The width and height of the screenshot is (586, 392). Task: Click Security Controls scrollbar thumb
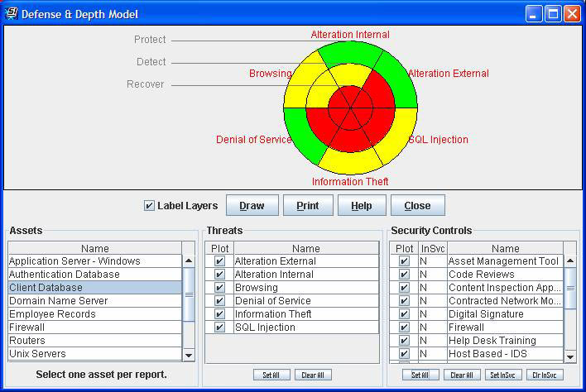[x=570, y=289]
